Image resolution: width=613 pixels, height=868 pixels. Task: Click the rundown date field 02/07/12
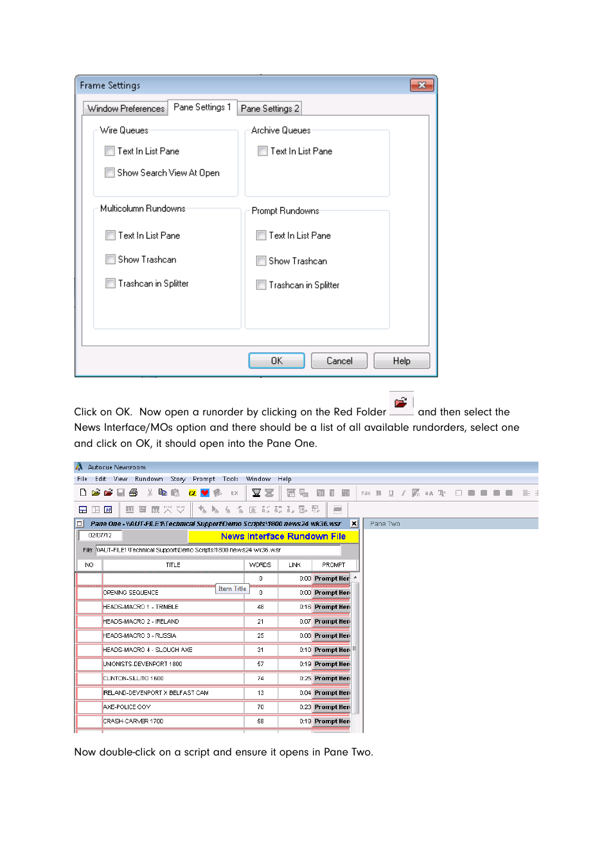[x=100, y=536]
